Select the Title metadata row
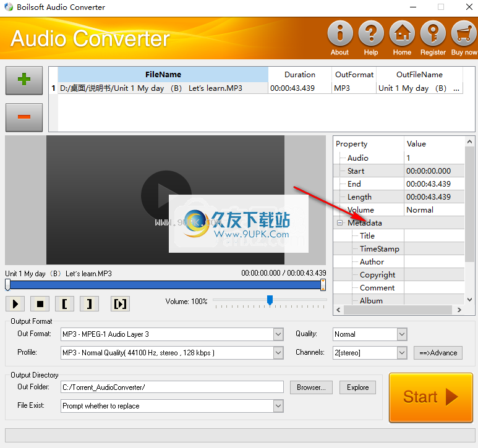 click(x=399, y=236)
